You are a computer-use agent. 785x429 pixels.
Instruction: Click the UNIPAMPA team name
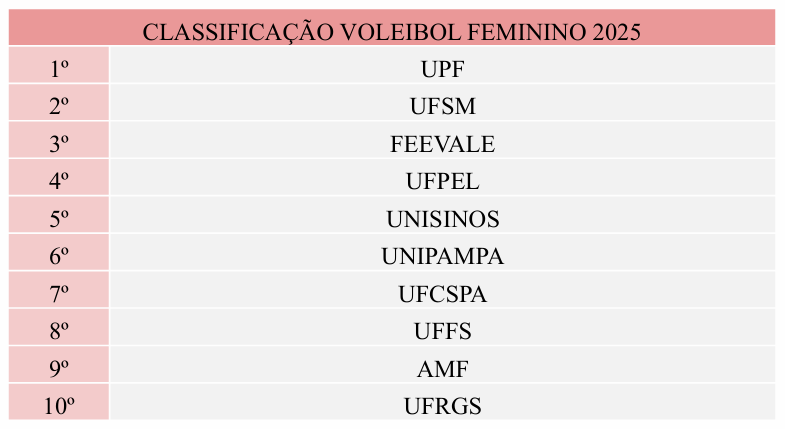(442, 257)
